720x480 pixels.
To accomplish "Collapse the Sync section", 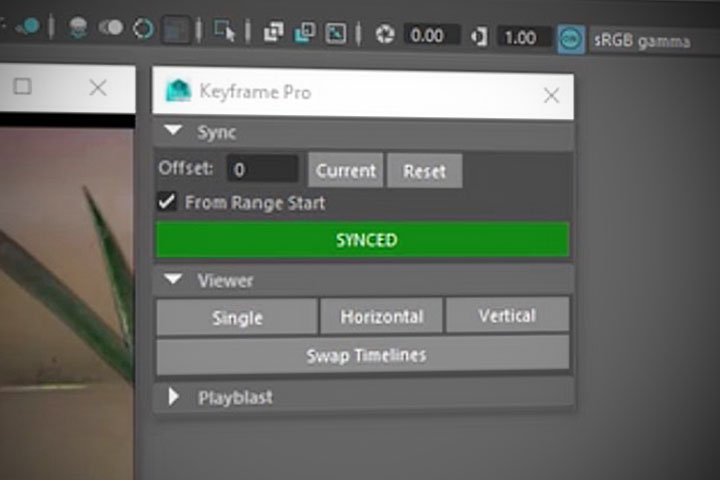I will click(173, 132).
